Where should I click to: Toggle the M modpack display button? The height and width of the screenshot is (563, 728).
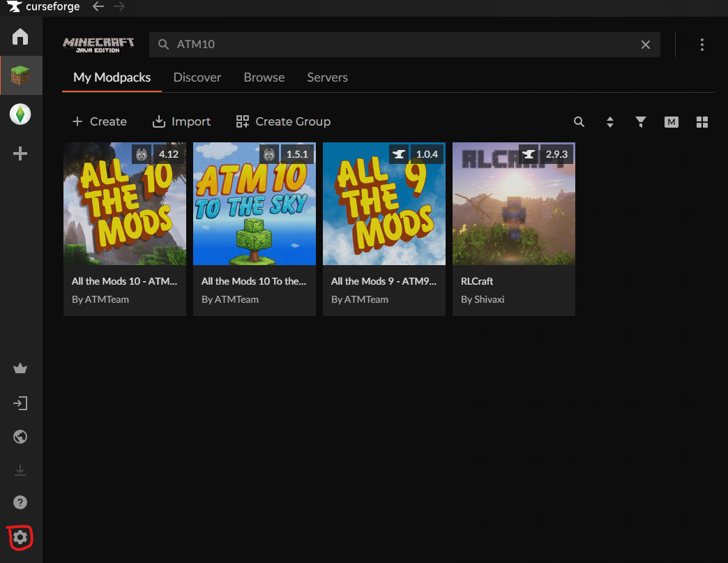tap(672, 122)
